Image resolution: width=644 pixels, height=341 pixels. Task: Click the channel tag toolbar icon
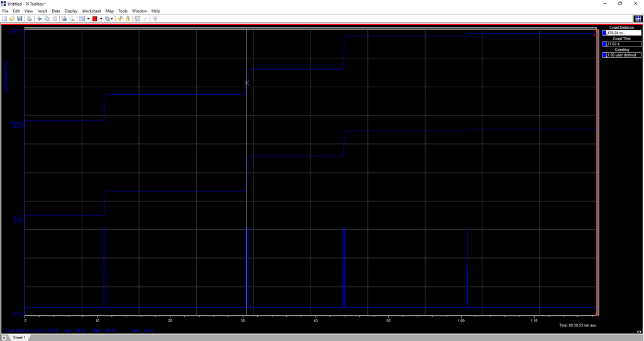107,18
